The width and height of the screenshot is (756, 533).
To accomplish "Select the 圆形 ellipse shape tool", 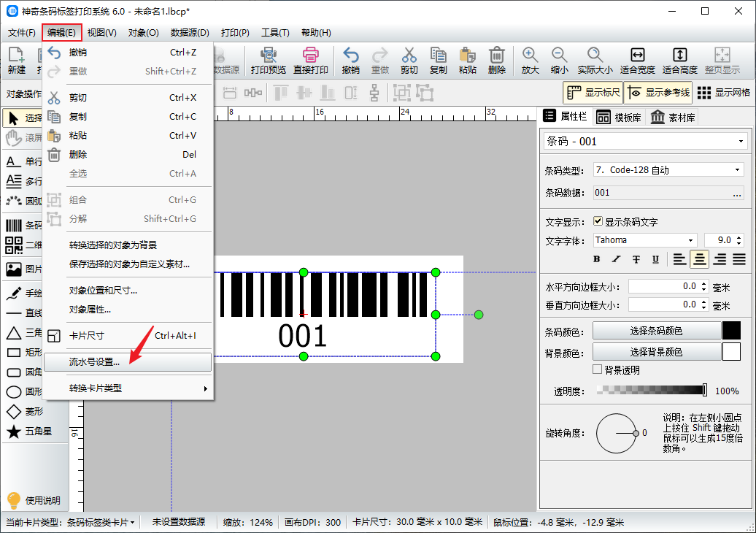I will [23, 391].
